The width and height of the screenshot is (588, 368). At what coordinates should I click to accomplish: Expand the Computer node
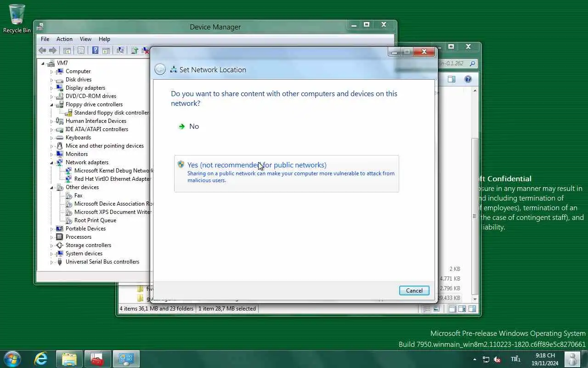[51, 71]
